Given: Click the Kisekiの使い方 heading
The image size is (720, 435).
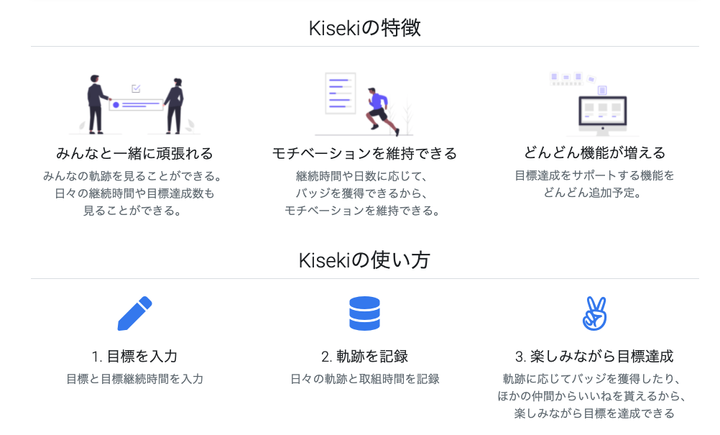Looking at the screenshot, I should [x=364, y=260].
